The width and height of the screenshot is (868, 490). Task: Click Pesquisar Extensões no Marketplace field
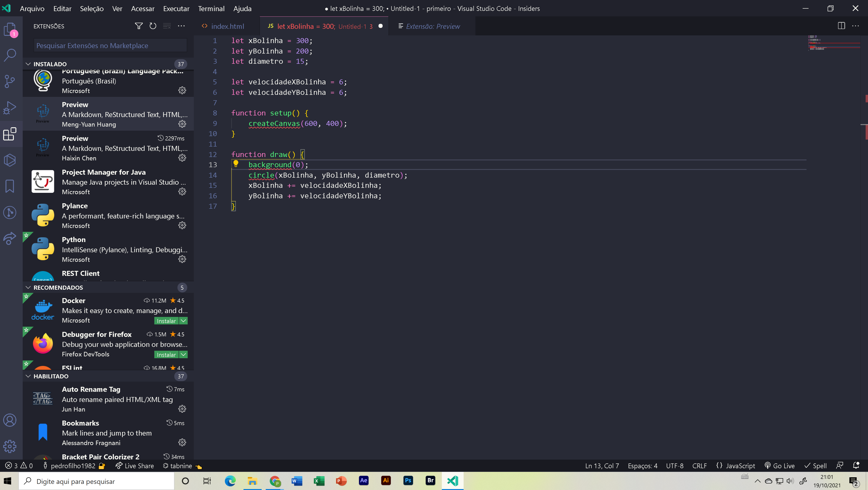110,46
